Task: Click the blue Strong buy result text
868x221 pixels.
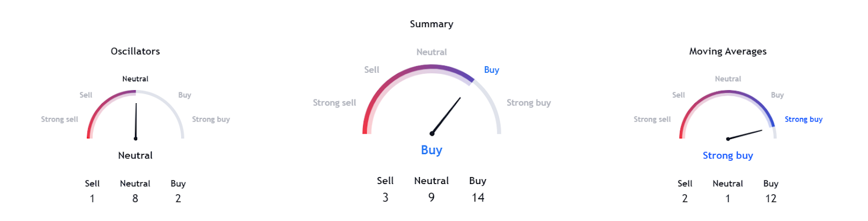Action: click(x=727, y=156)
